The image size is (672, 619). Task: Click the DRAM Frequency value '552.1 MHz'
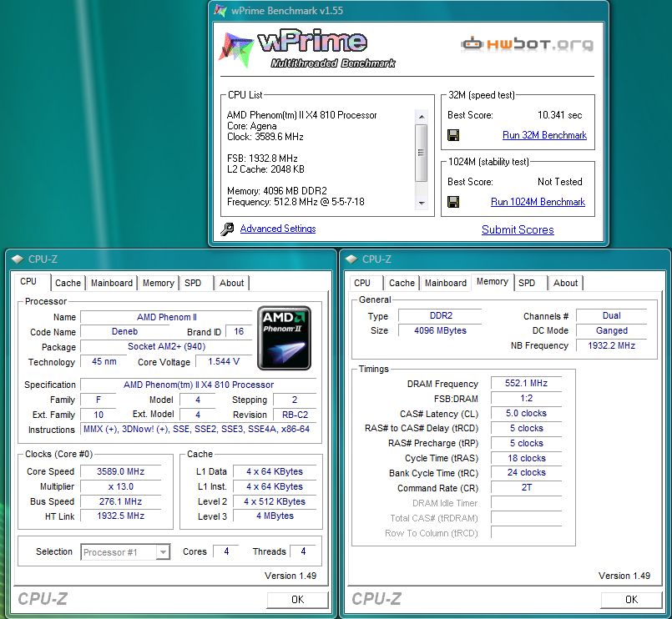[526, 383]
